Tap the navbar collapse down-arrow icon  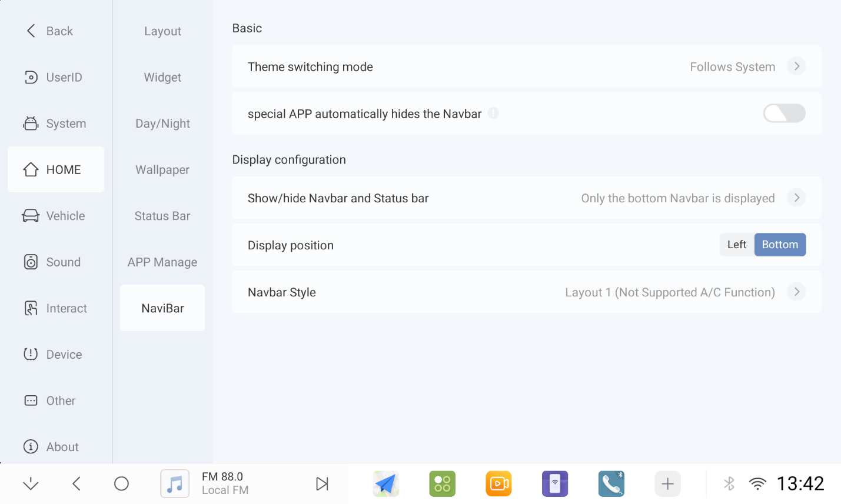[31, 484]
